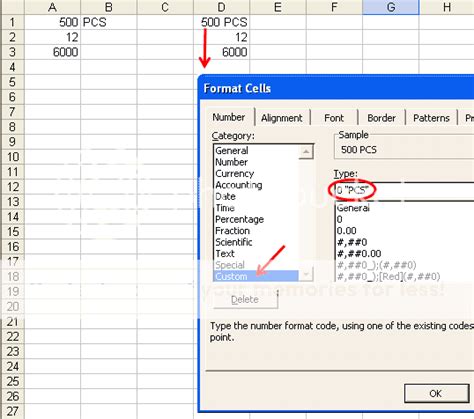The height and width of the screenshot is (419, 474).
Task: Click cell D3 containing 6000
Action: pyautogui.click(x=221, y=52)
